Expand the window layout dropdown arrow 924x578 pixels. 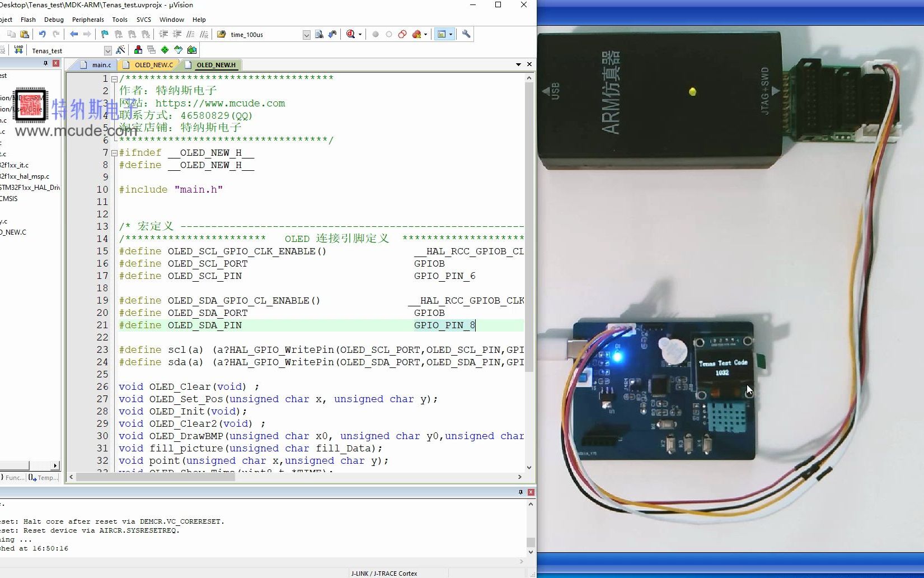coord(451,35)
